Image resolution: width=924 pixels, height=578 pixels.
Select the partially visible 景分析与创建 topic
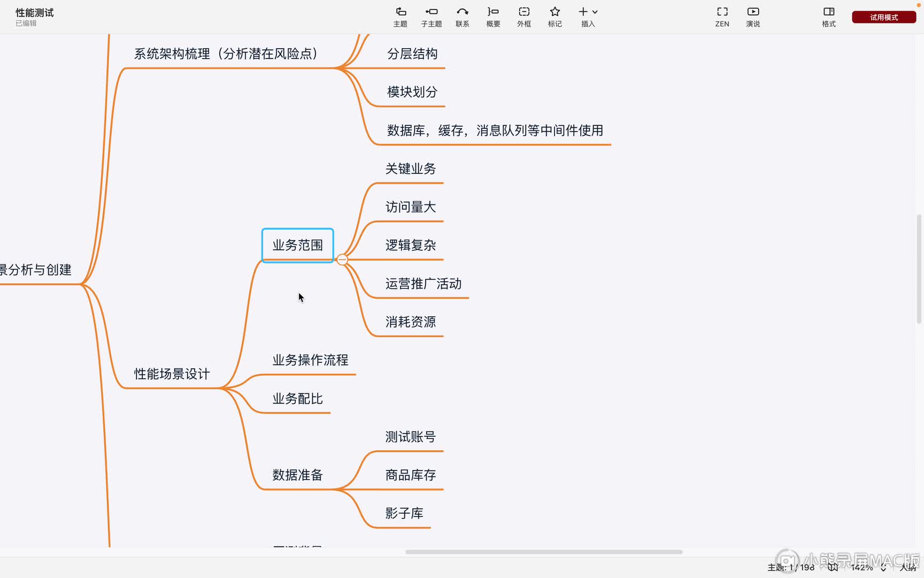pyautogui.click(x=36, y=270)
